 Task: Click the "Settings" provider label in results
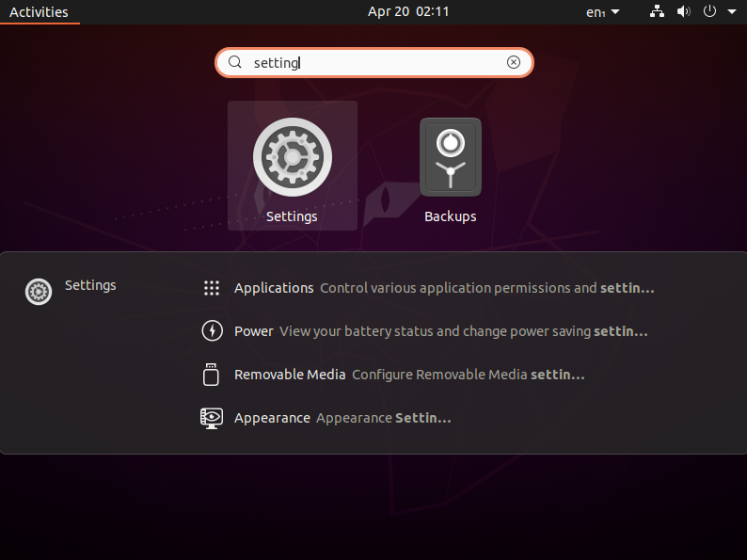coord(90,285)
